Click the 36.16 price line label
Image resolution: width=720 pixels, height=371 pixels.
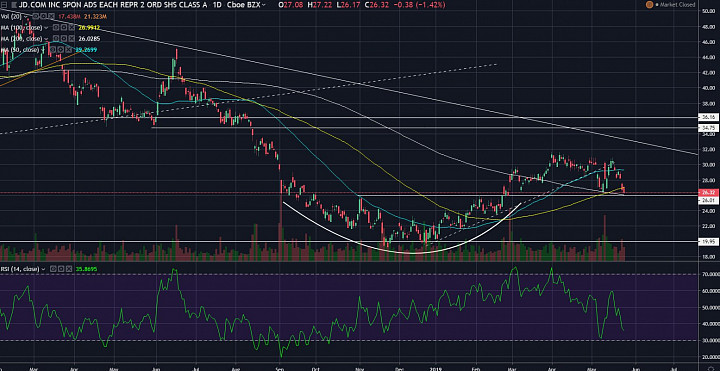click(x=708, y=118)
